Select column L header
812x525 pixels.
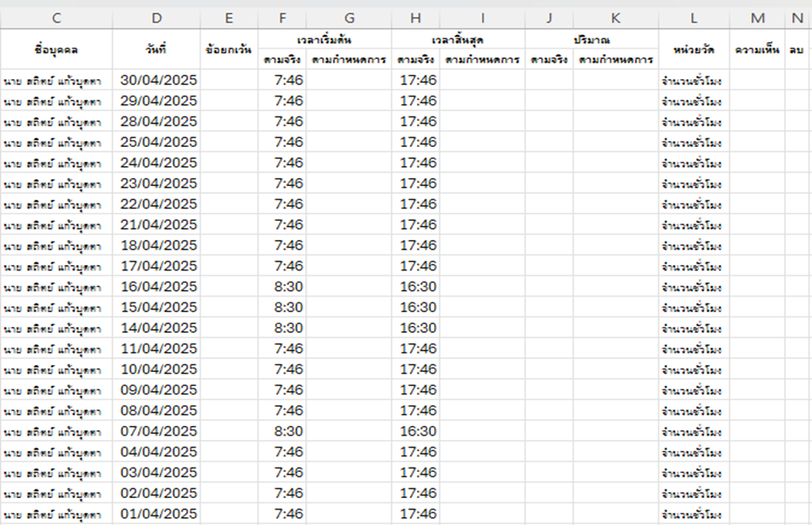tap(693, 17)
